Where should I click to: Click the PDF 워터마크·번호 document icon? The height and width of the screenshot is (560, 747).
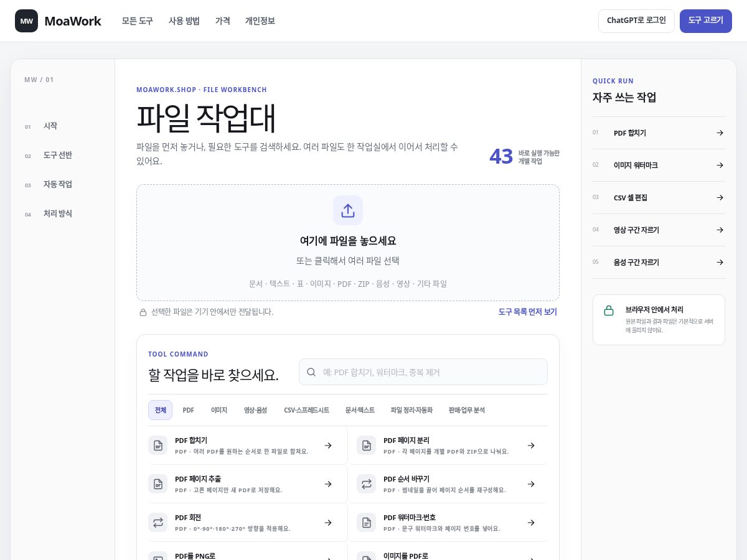(366, 523)
